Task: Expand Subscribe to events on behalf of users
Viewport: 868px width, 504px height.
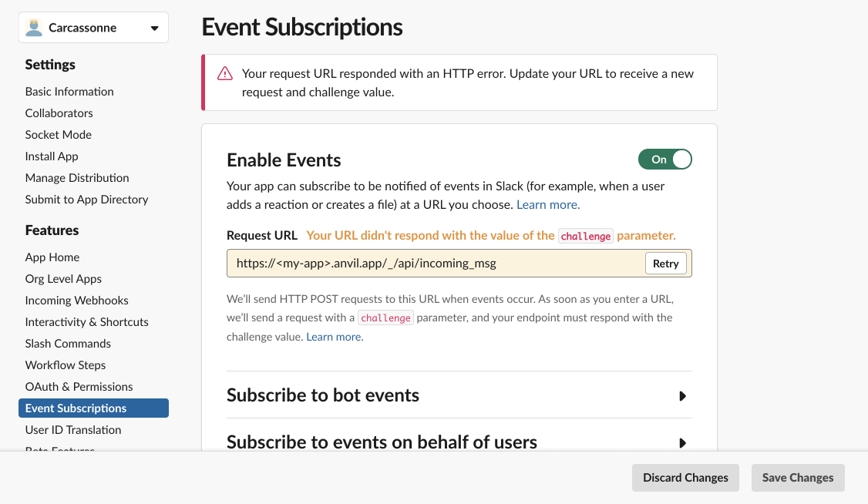Action: pos(682,443)
